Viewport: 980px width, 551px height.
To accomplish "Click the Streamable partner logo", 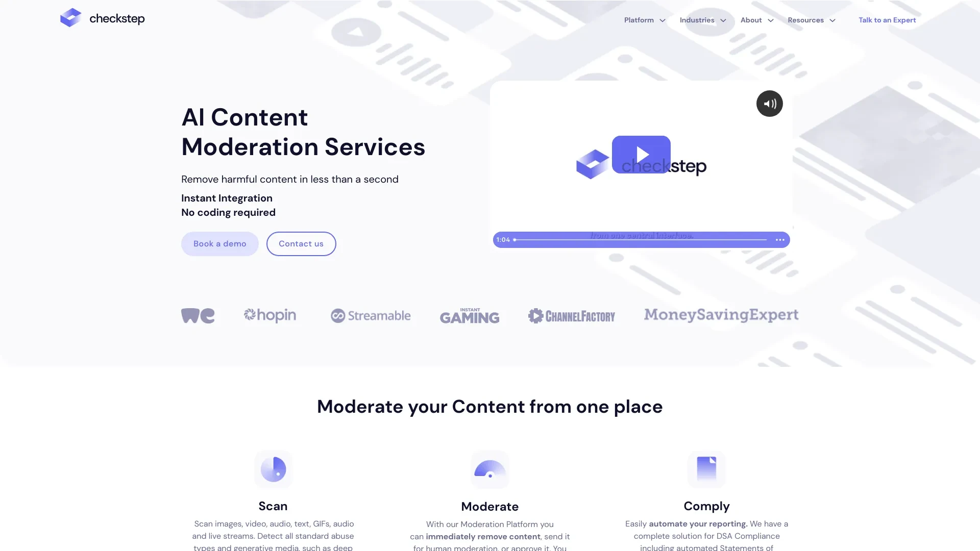I will pyautogui.click(x=370, y=315).
